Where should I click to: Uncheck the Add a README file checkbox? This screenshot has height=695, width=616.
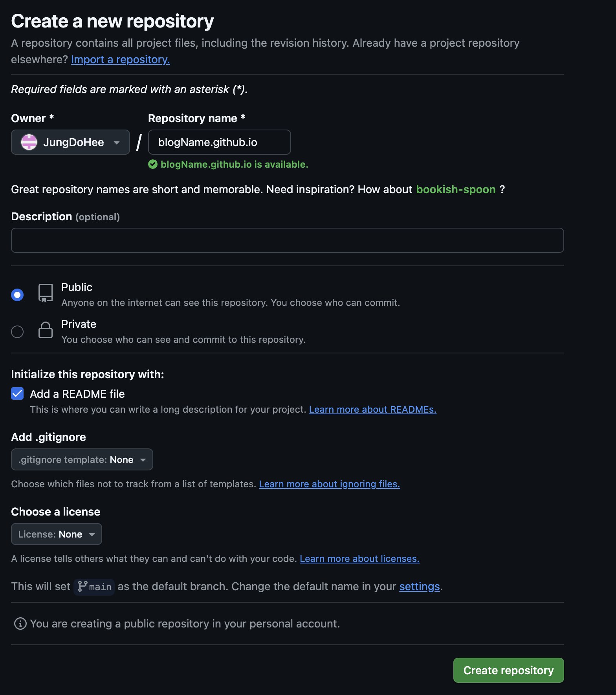tap(17, 393)
